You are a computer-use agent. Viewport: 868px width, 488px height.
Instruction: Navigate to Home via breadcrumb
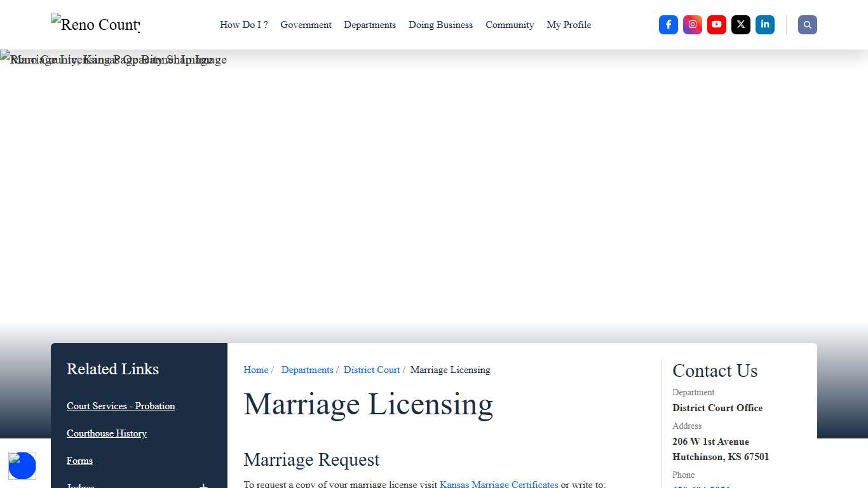coord(255,370)
